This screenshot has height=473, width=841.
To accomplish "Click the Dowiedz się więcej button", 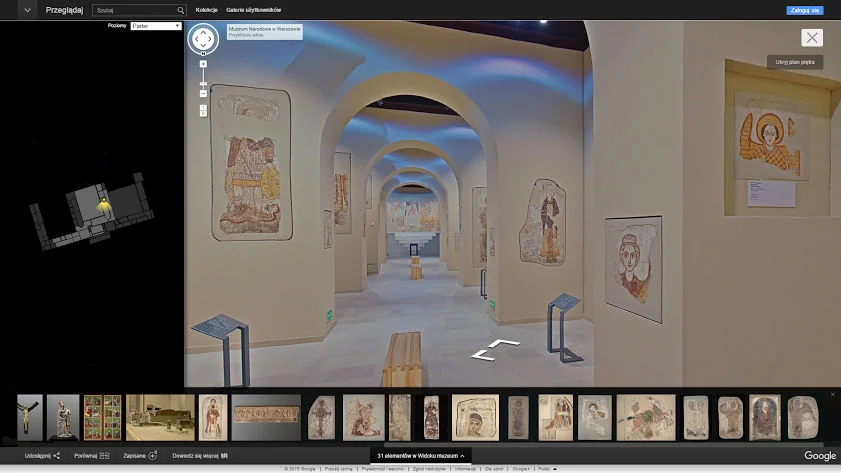I will coord(200,456).
